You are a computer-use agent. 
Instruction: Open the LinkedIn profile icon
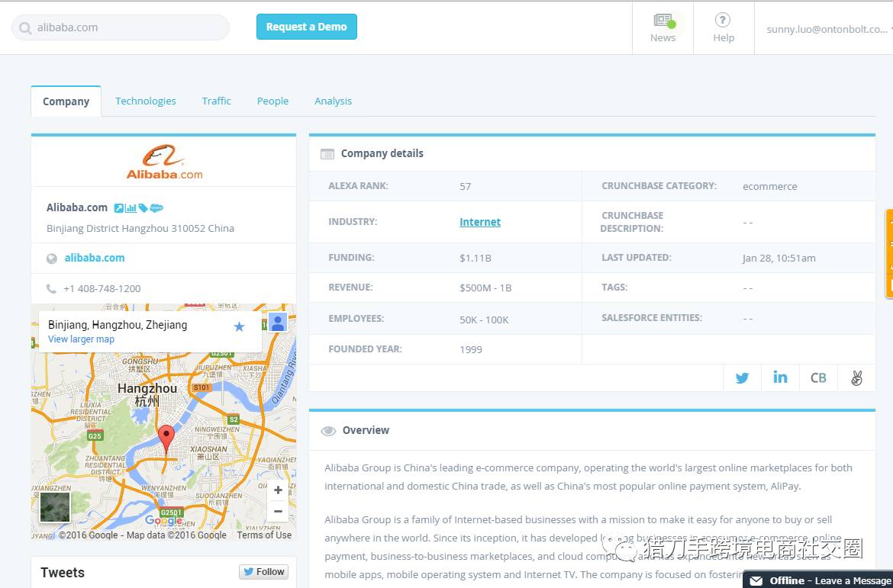coord(780,378)
